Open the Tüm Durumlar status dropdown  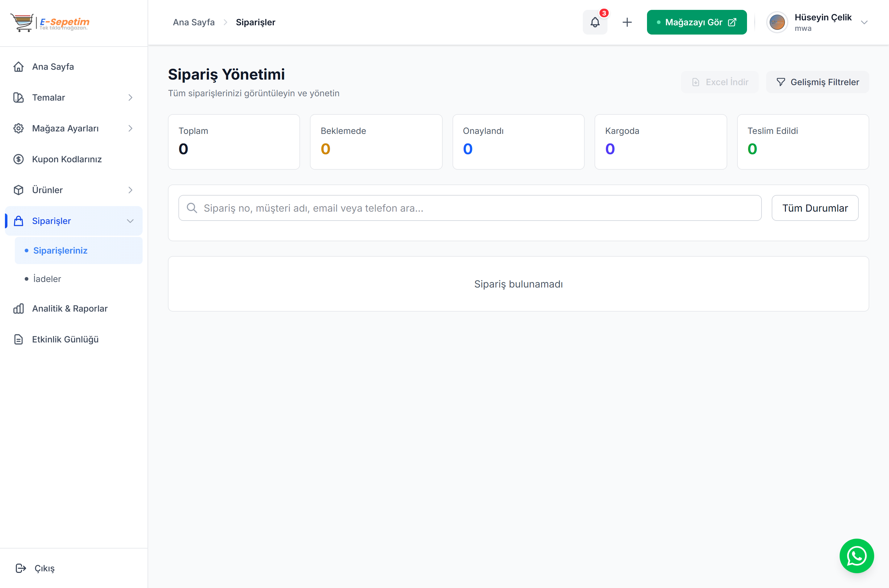pyautogui.click(x=815, y=208)
